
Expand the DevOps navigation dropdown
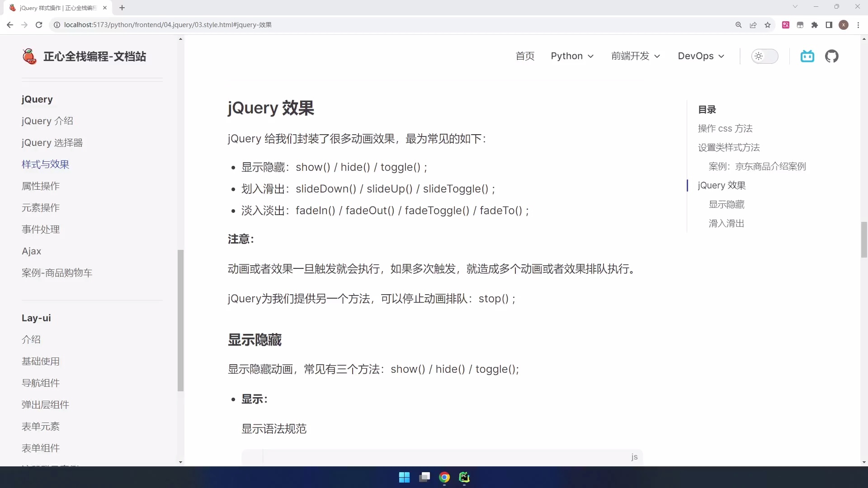[701, 56]
